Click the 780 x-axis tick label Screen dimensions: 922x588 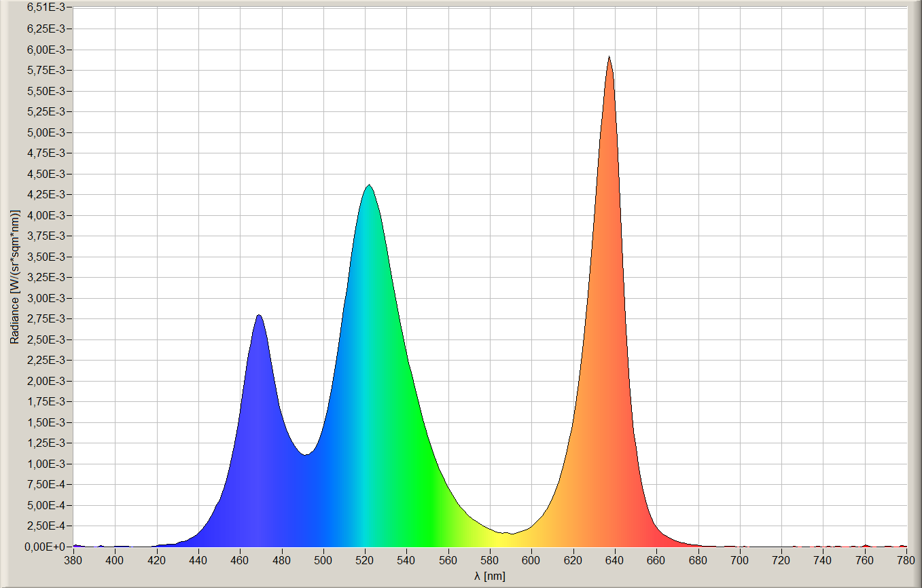[906, 560]
